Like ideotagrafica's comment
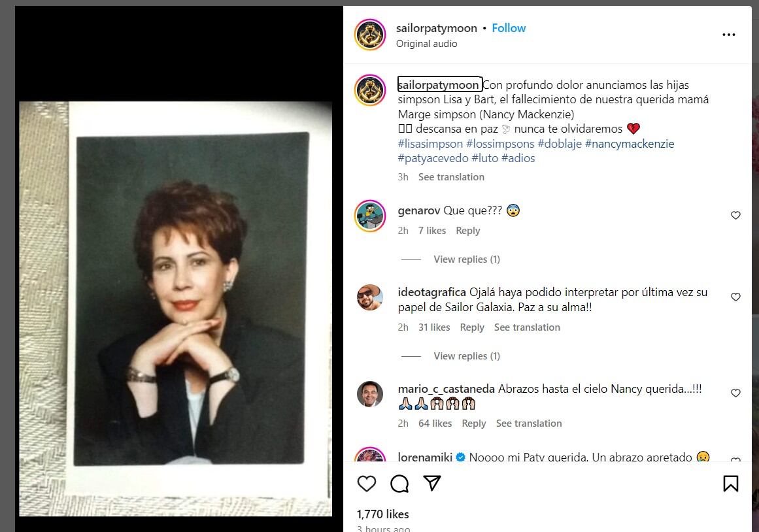The image size is (759, 532). pos(735,297)
